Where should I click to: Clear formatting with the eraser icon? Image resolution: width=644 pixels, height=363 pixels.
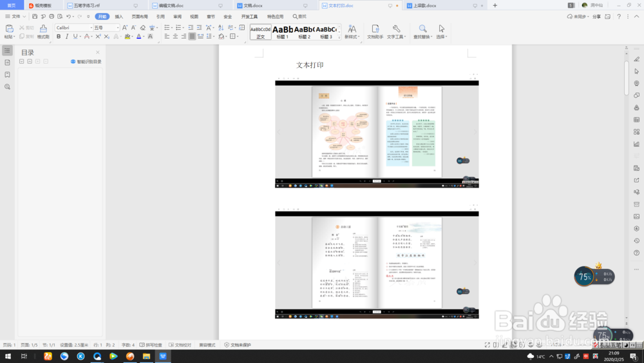[x=142, y=28]
